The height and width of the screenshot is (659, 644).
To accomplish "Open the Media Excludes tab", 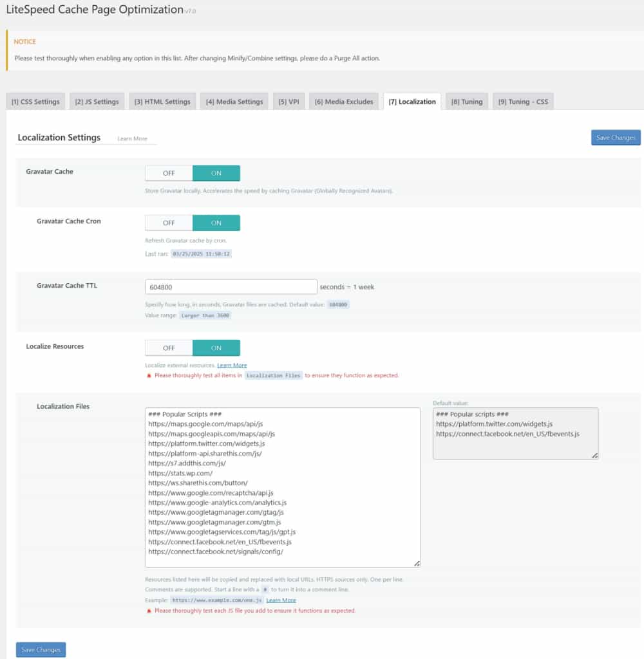I will tap(344, 101).
